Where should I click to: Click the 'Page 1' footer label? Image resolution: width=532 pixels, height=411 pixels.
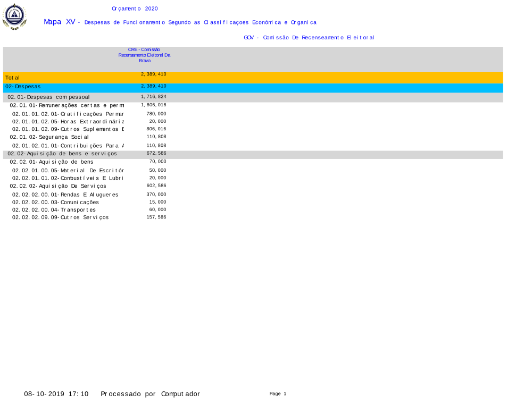tap(278, 394)
